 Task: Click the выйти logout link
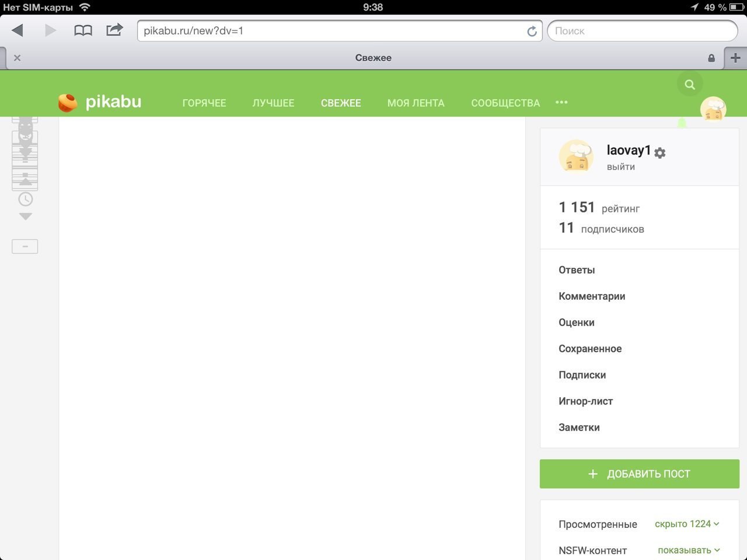621,167
